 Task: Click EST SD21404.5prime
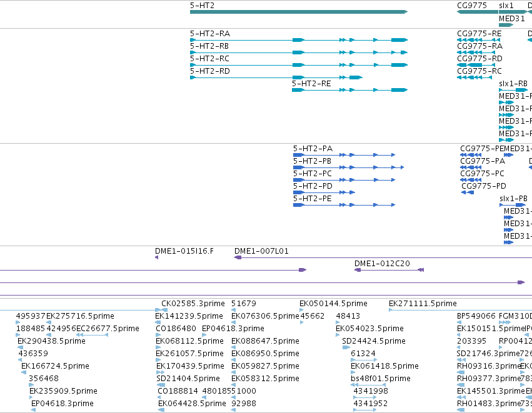coord(188,379)
